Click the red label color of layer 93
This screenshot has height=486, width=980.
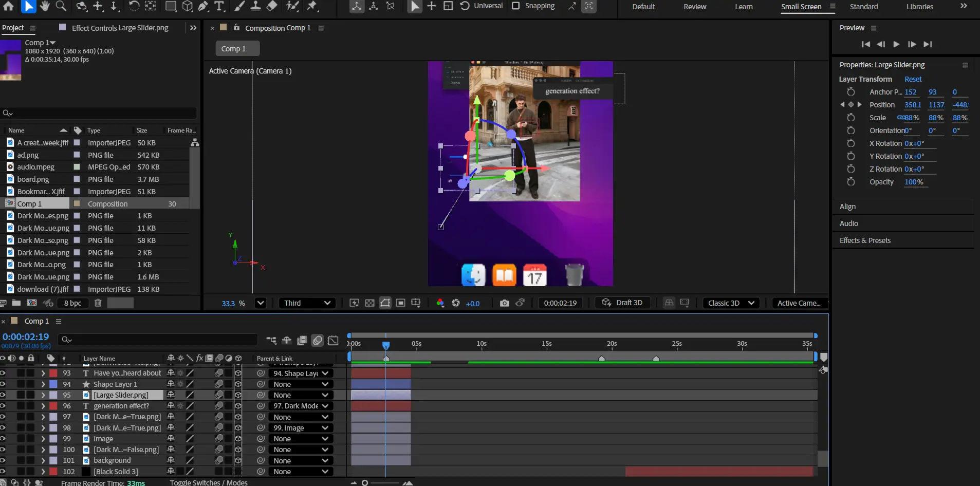[53, 373]
